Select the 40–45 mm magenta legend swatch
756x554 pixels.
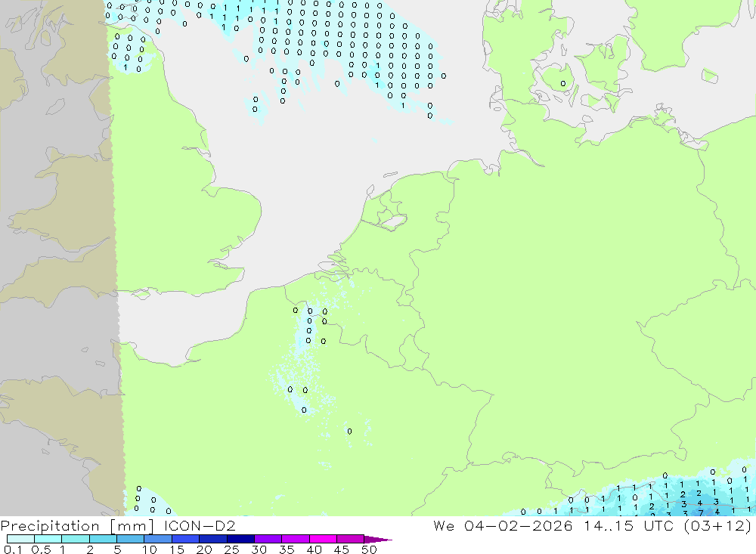323,539
